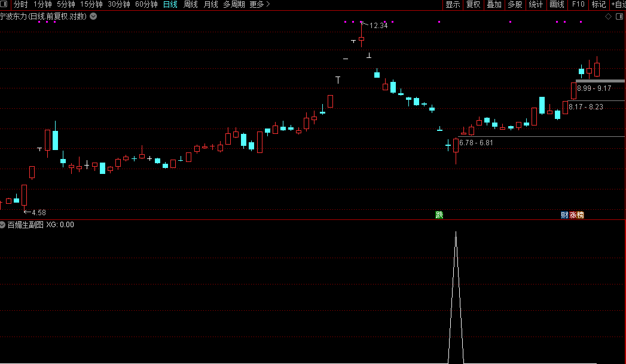Viewport: 626px width, 364px height.
Task: Click the 多股 multi-stock button
Action: click(515, 4)
